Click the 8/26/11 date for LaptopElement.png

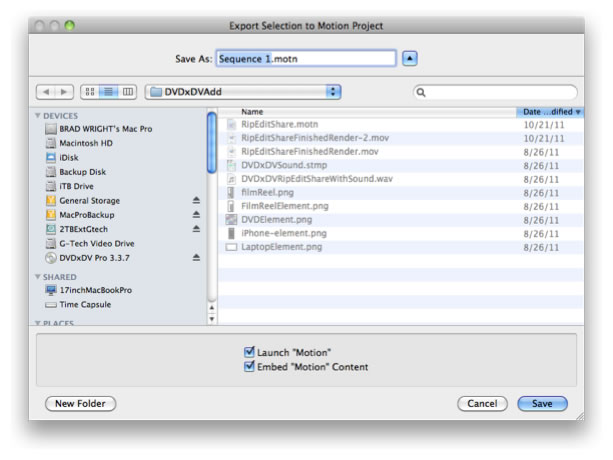tap(541, 247)
